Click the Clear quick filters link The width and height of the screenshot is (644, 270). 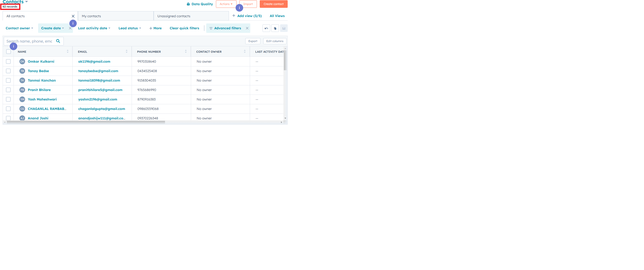(184, 28)
